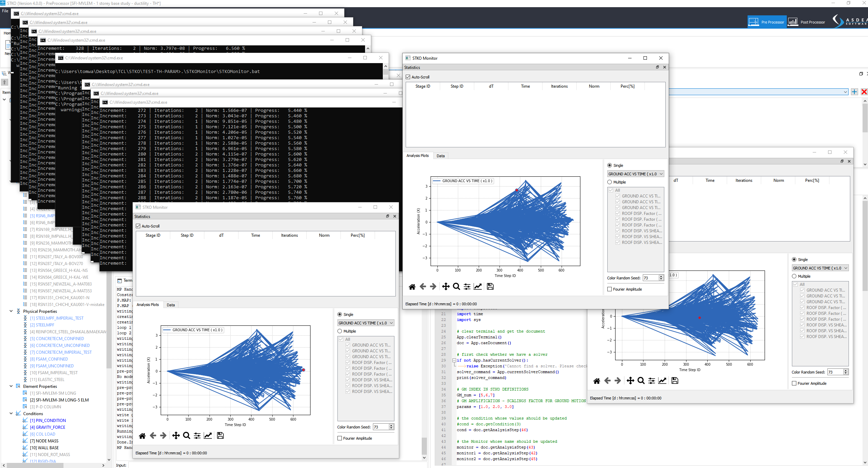Open GROUND ACC VS TIME dropdown in right-side background Monitor

coord(820,268)
